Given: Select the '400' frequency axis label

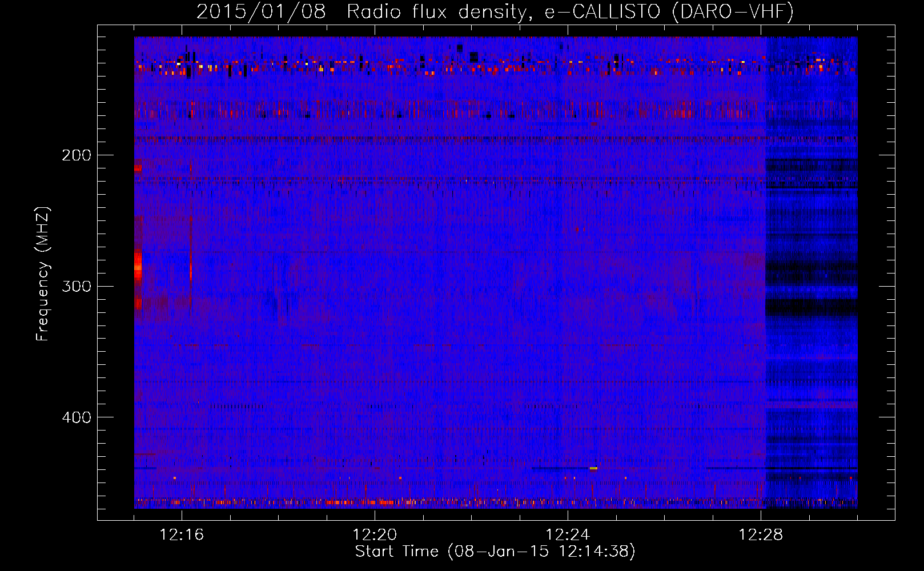Looking at the screenshot, I should (77, 417).
